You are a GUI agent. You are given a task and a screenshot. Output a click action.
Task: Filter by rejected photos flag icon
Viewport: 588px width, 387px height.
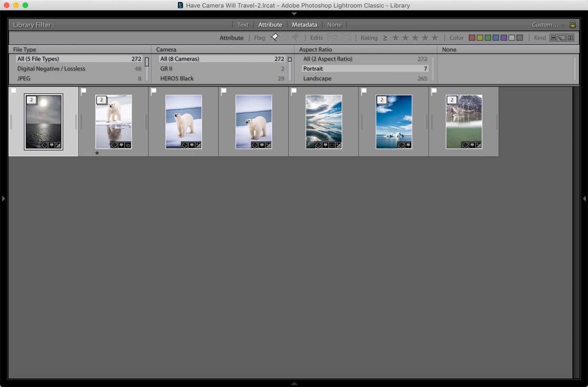(296, 38)
